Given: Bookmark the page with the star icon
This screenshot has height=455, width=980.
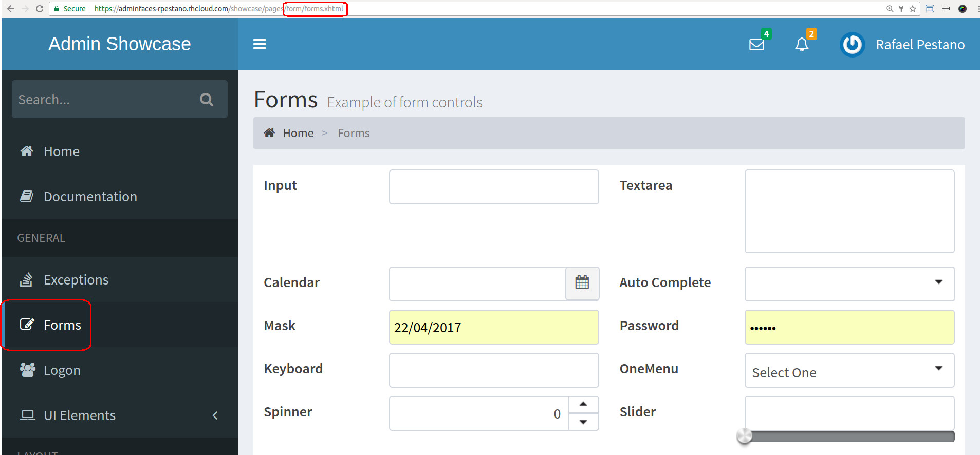Looking at the screenshot, I should pyautogui.click(x=913, y=9).
